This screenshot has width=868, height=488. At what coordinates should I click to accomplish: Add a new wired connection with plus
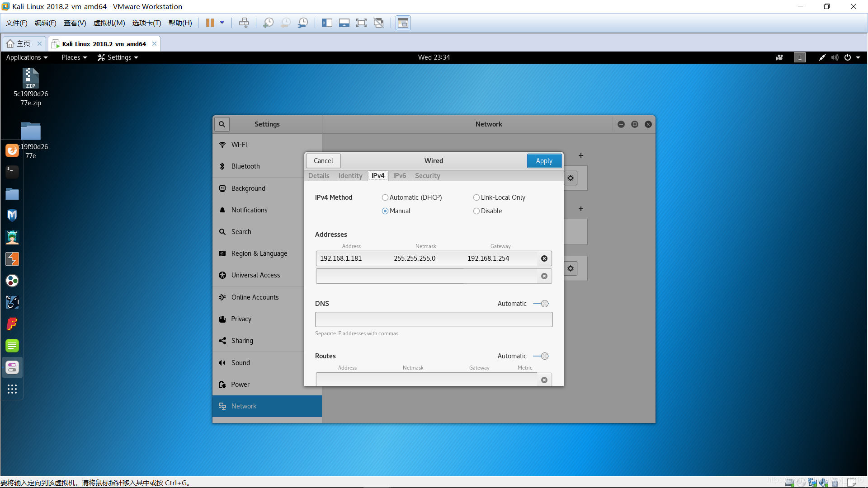[581, 155]
